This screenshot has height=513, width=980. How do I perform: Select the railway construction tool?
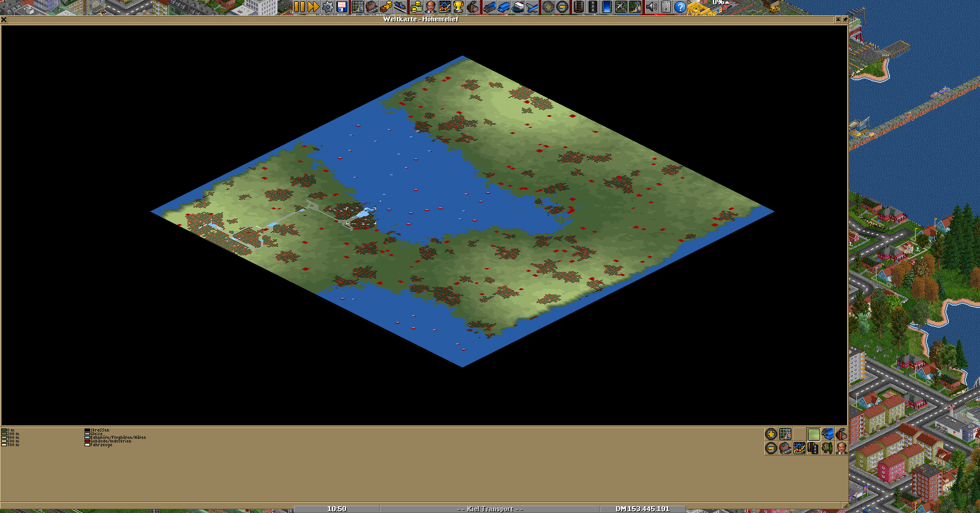[x=577, y=7]
